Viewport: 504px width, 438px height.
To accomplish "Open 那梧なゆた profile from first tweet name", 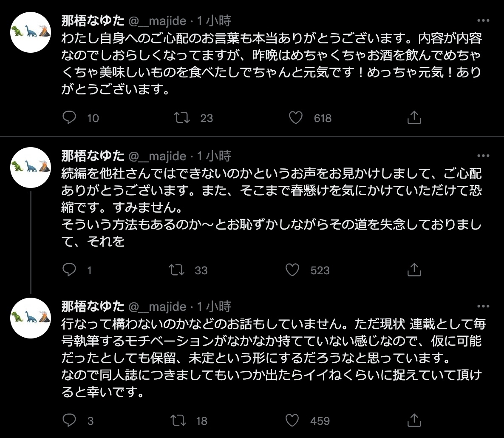I will (x=93, y=20).
